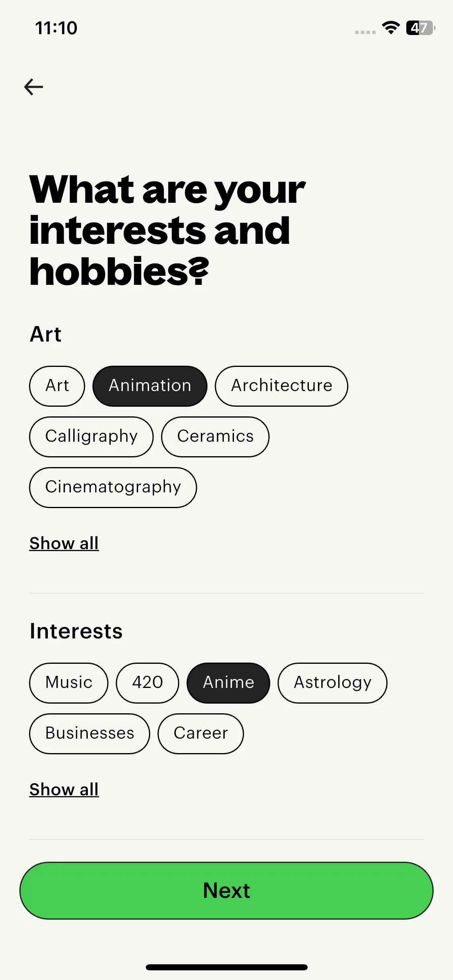Select the Businesses chip

coord(90,733)
